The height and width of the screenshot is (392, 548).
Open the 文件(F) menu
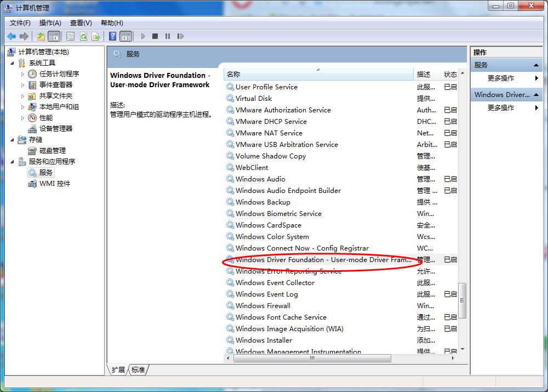click(x=20, y=22)
